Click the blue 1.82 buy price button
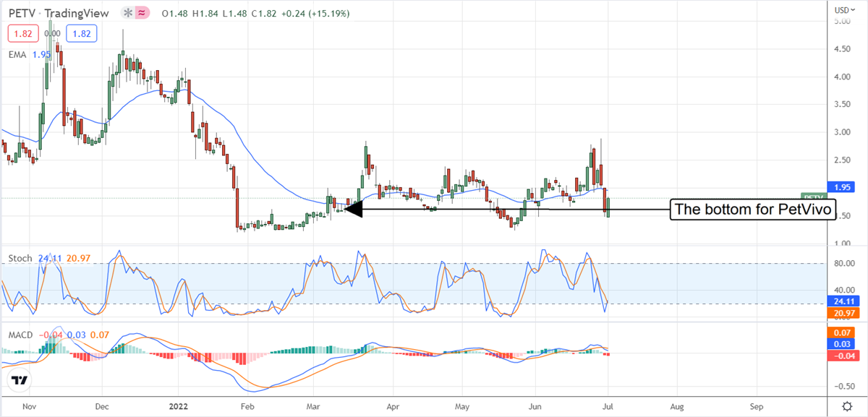This screenshot has height=417, width=868. coord(80,33)
